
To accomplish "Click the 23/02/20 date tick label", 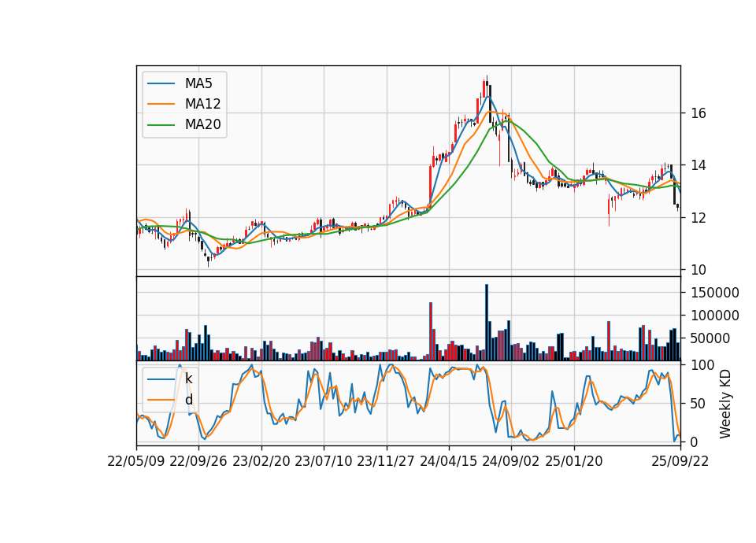I will [261, 461].
